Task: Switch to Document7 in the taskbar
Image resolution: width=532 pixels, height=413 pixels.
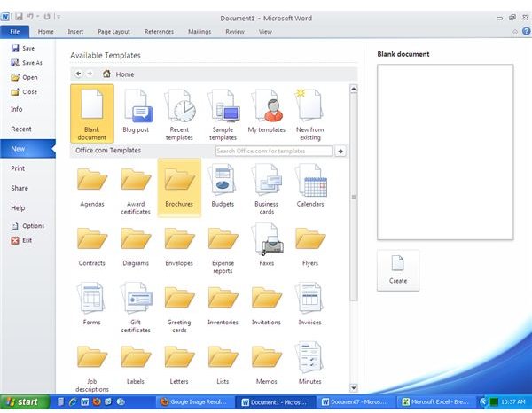Action: (355, 402)
